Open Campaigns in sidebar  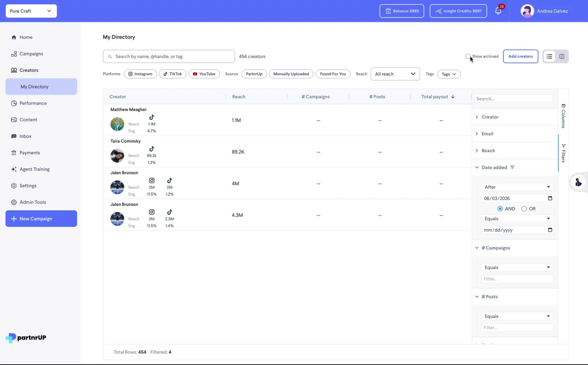coord(41,54)
